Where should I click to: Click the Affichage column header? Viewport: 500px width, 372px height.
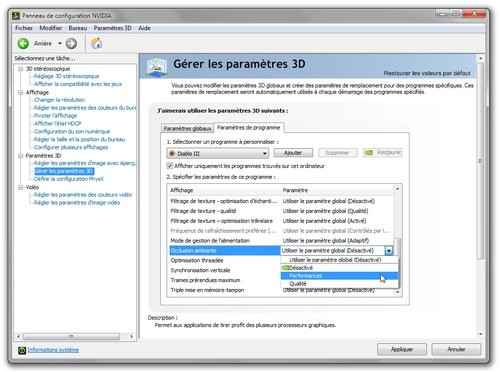[225, 190]
